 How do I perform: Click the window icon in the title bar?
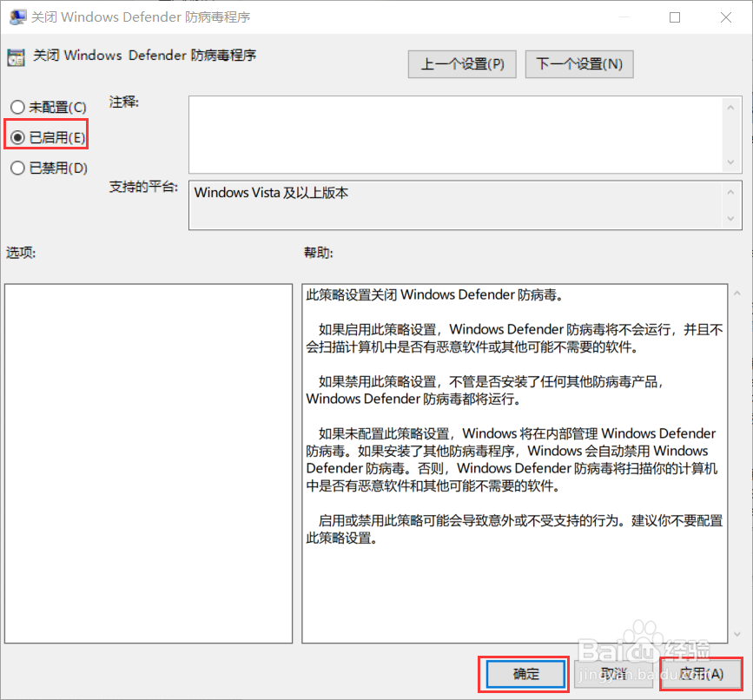tap(17, 17)
